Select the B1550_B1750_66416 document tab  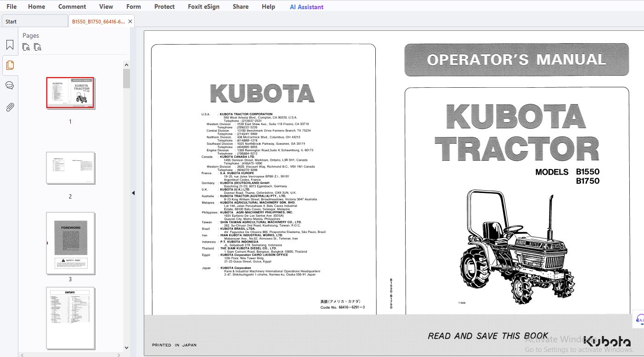pos(98,22)
